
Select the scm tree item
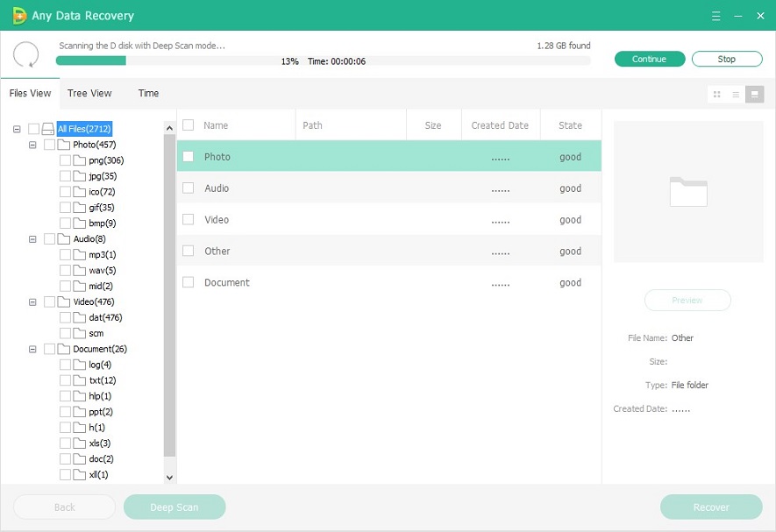(x=96, y=333)
